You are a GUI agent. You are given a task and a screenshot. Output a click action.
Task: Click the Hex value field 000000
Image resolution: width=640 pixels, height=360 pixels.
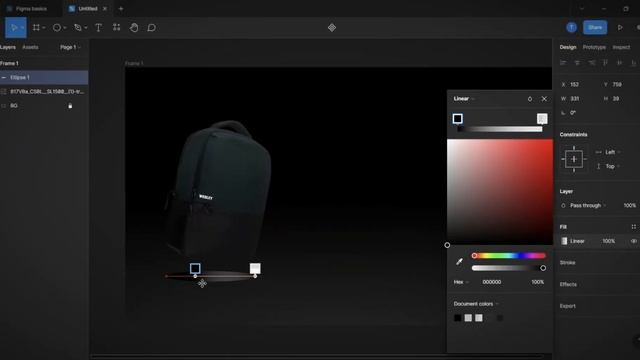(x=492, y=282)
